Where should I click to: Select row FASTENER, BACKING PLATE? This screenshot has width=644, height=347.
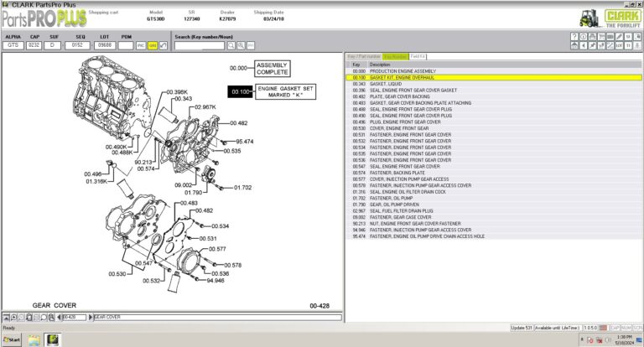[x=493, y=173]
